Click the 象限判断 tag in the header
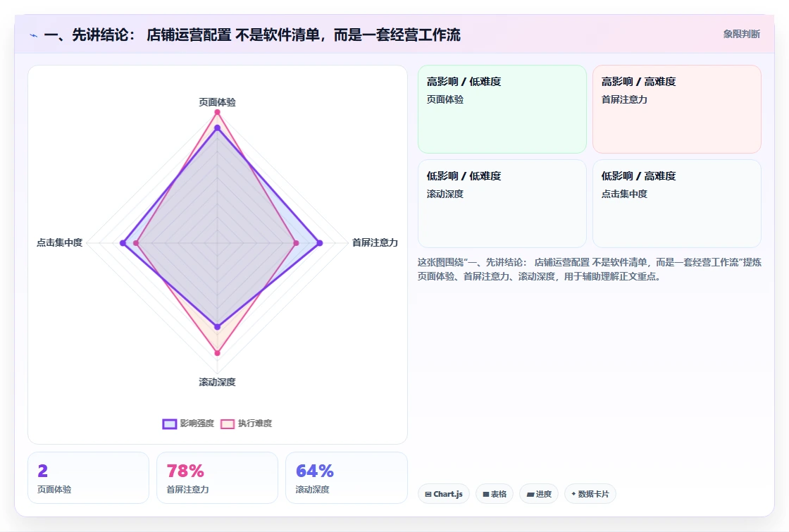Screen dimensions: 789x532 coord(741,35)
